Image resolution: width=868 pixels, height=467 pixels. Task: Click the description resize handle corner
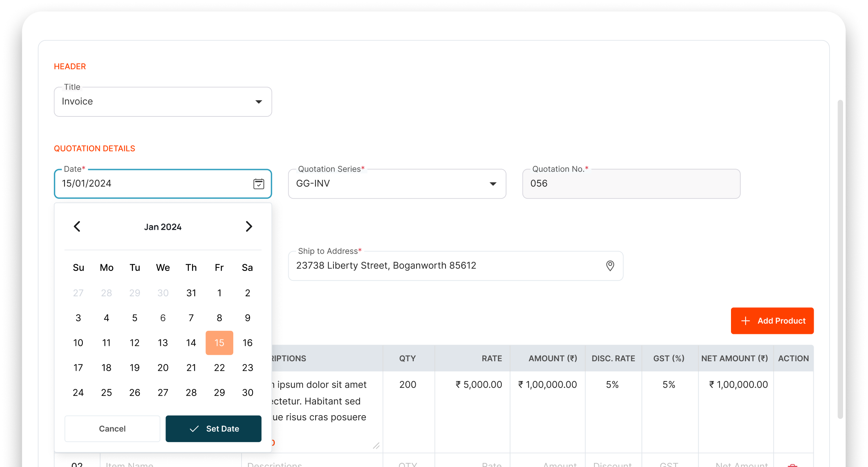377,446
